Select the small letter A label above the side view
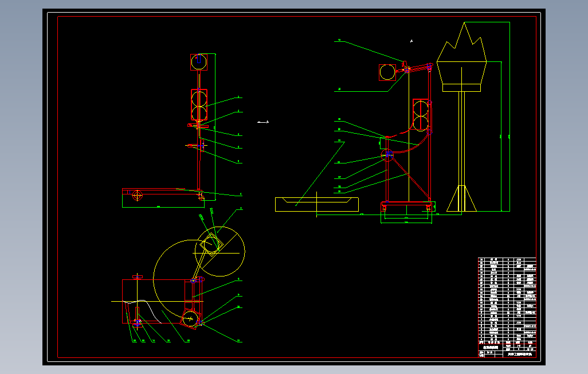 click(x=411, y=41)
